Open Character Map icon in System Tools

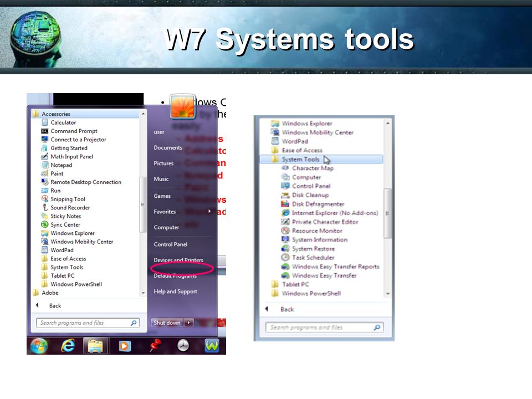285,168
